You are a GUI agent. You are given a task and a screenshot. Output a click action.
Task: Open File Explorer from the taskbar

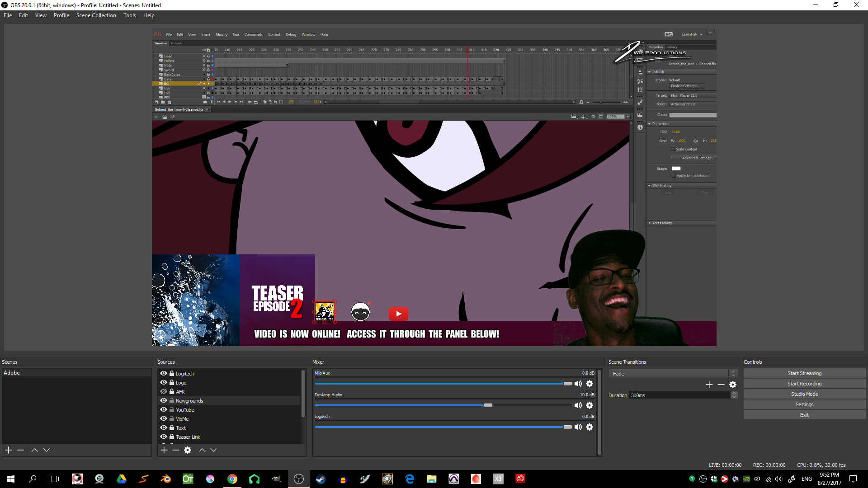click(x=432, y=479)
